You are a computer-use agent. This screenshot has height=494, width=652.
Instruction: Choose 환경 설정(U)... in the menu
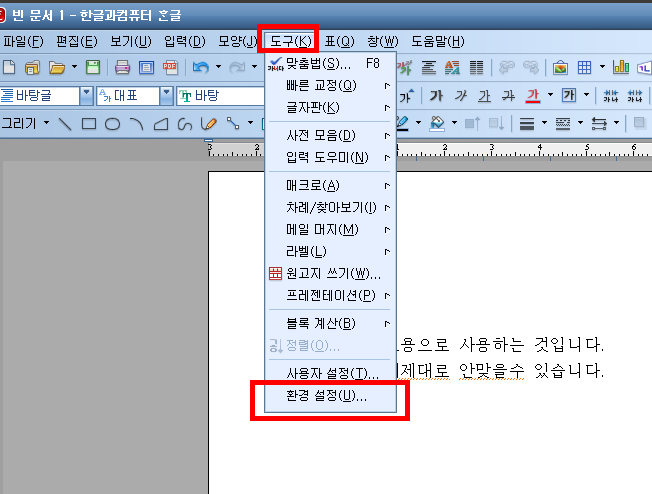pos(330,395)
